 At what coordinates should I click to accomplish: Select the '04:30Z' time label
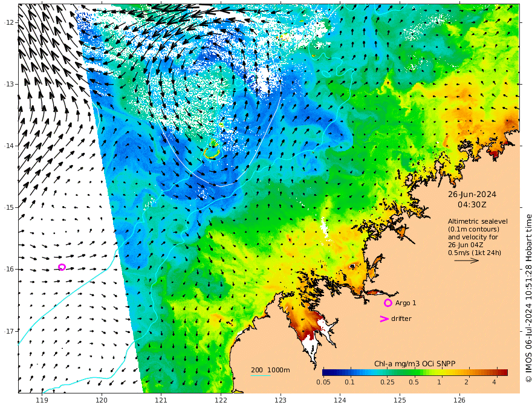472,205
